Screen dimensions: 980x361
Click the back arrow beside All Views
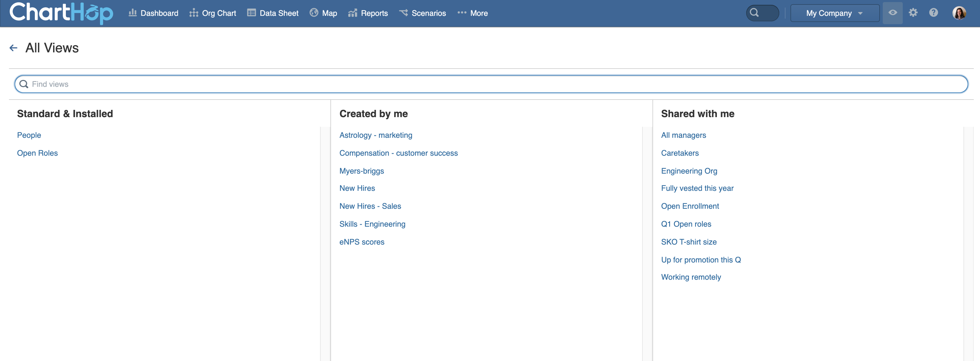click(x=13, y=48)
